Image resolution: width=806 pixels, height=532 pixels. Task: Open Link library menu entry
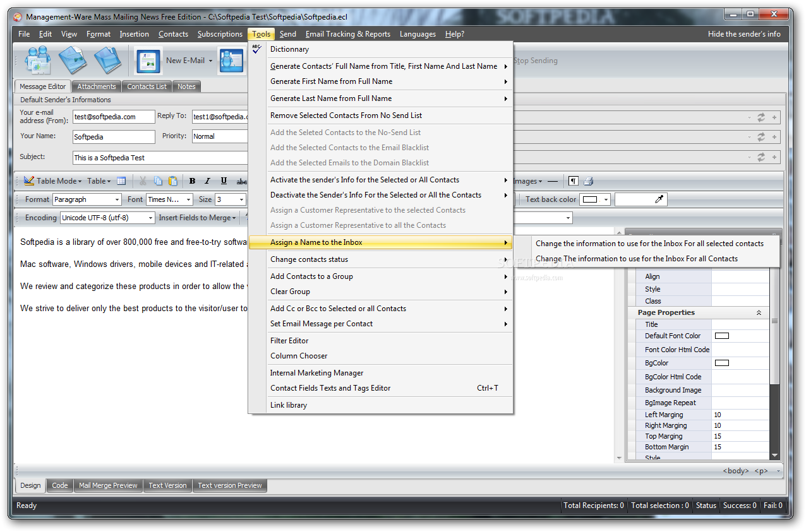[x=289, y=405]
